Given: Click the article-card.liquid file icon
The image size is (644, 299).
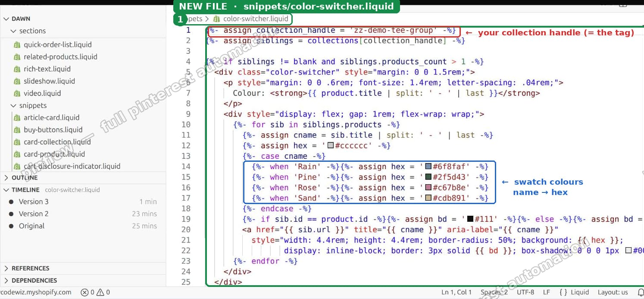Looking at the screenshot, I should 17,117.
